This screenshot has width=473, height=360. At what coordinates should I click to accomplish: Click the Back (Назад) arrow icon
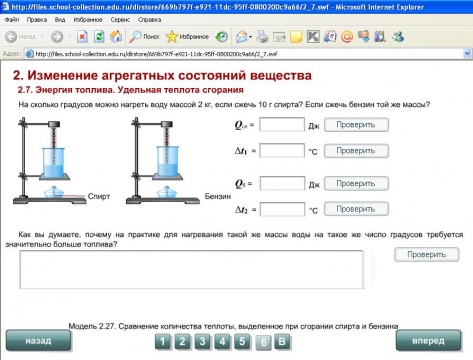pos(11,36)
